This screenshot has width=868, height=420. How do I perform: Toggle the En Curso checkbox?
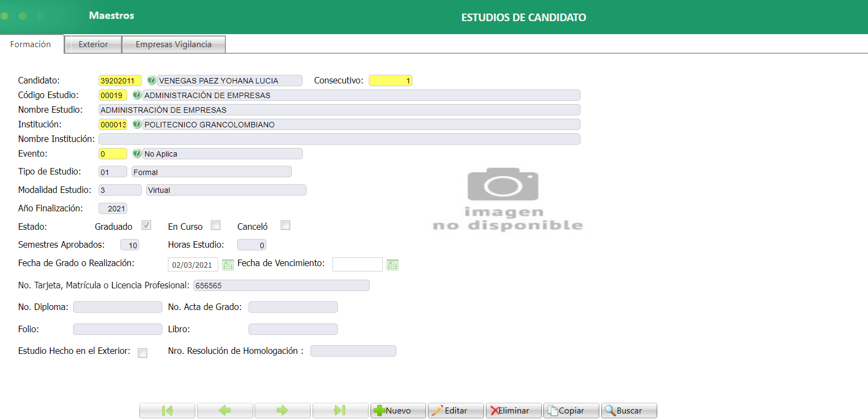pos(216,225)
